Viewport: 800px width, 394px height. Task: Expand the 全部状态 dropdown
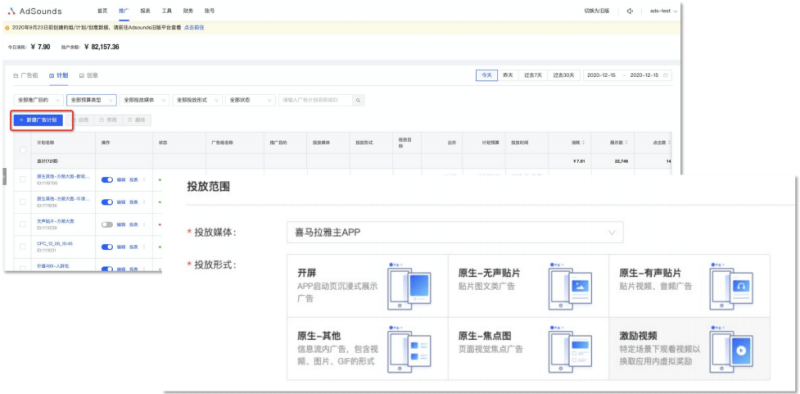click(x=251, y=100)
